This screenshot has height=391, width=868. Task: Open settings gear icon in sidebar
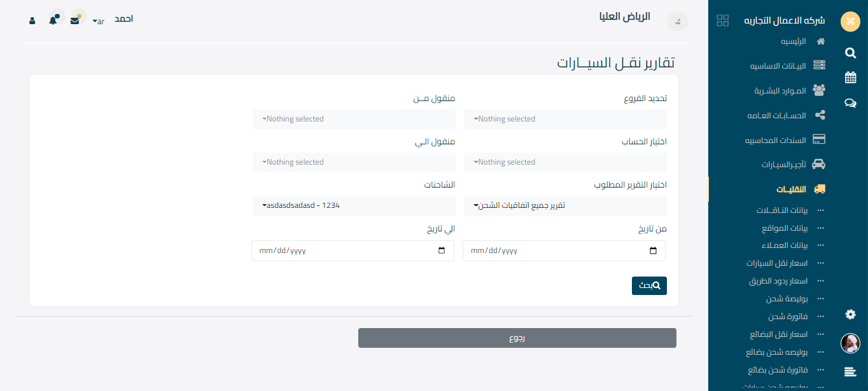(850, 314)
